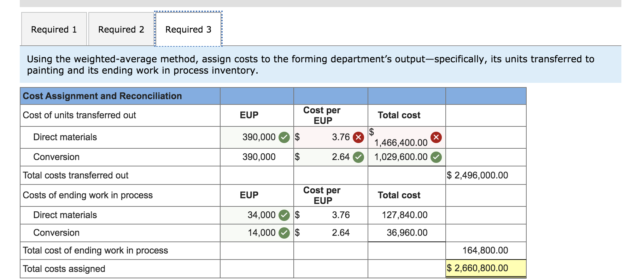The image size is (644, 279).
Task: Select the Required 3 tab
Action: tap(188, 29)
